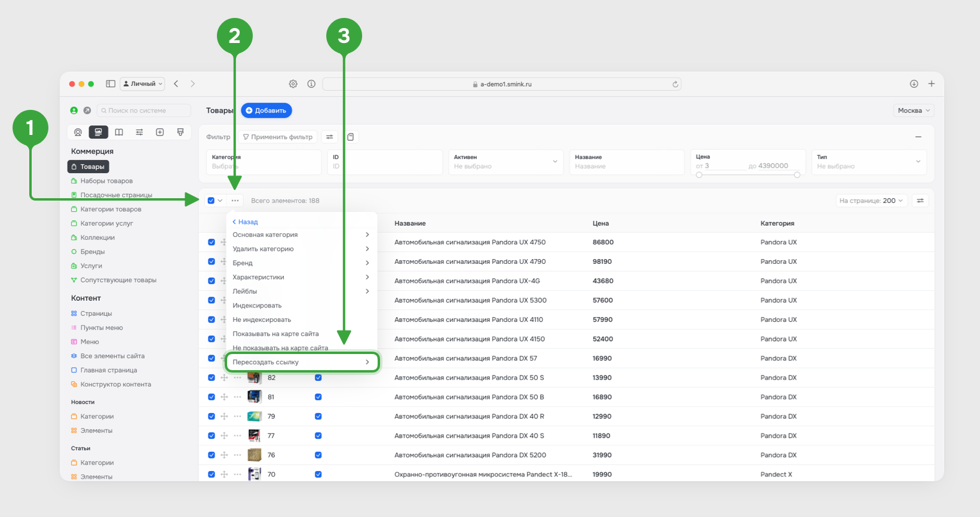The width and height of the screenshot is (980, 517).
Task: Uncheck the row checkbox for Pandora UX 4750
Action: tap(212, 242)
